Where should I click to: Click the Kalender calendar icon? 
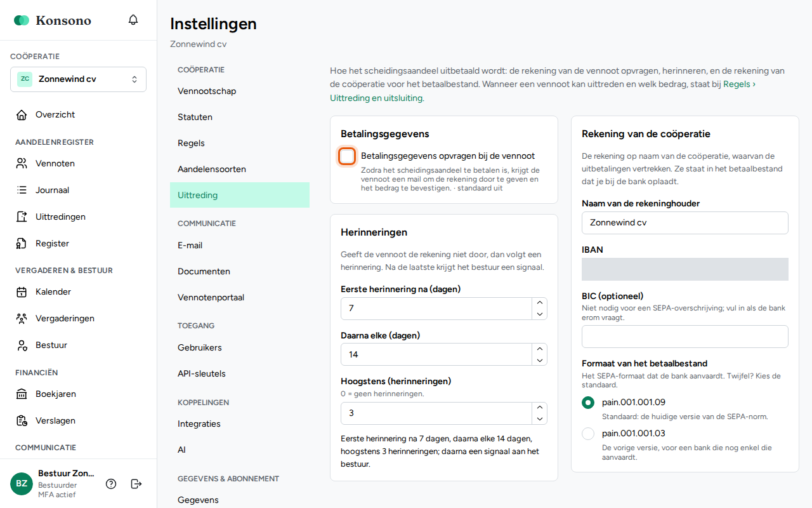point(22,292)
